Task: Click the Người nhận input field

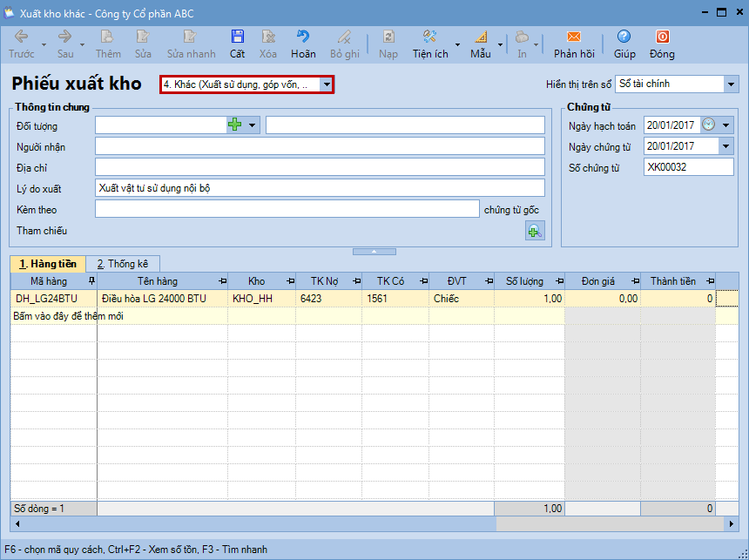Action: tap(319, 146)
